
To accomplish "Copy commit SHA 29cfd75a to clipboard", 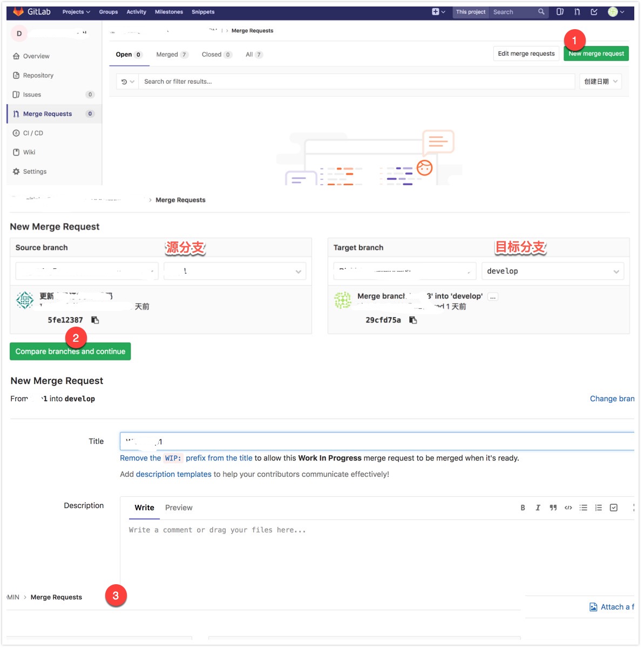I will tap(413, 320).
